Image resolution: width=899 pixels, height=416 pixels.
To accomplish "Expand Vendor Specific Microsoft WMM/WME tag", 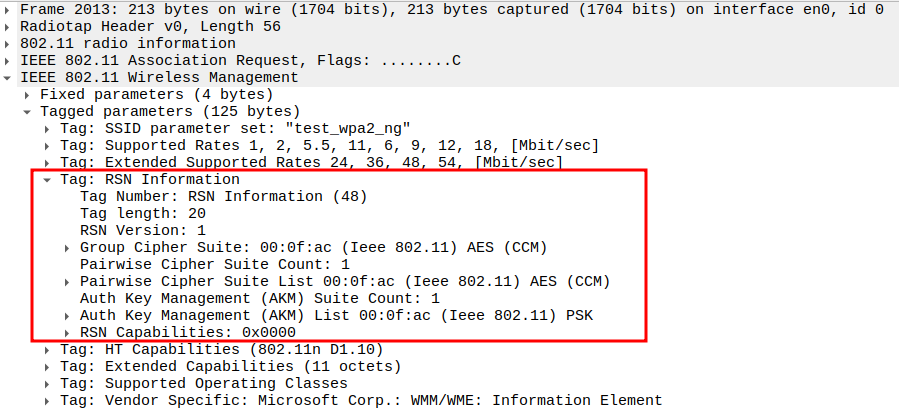I will 48,400.
